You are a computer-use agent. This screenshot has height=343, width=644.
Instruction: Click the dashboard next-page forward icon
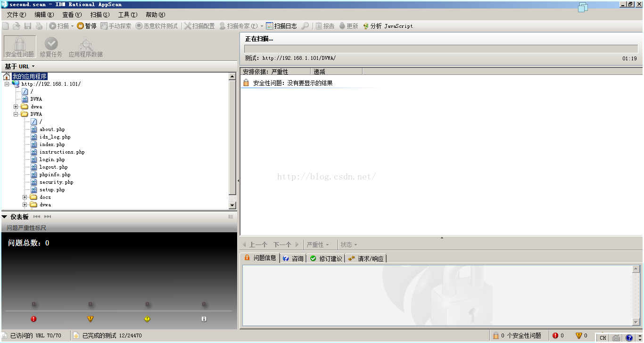coord(48,217)
